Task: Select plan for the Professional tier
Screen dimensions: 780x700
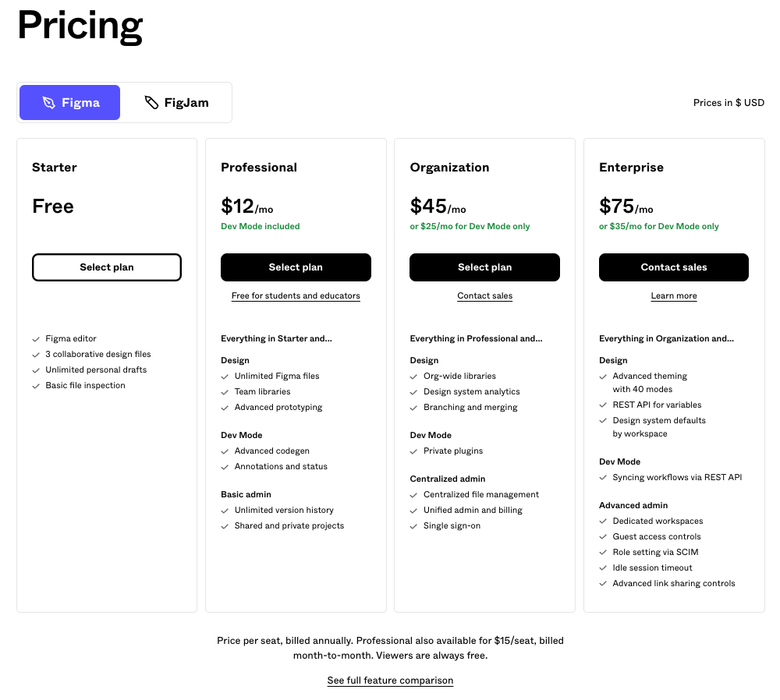Action: (296, 267)
